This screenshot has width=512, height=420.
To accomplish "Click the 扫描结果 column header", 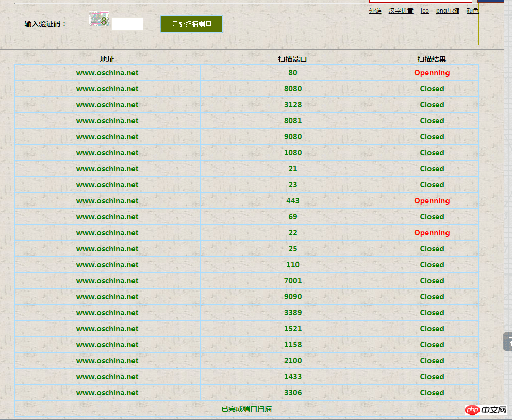I will pos(432,59).
